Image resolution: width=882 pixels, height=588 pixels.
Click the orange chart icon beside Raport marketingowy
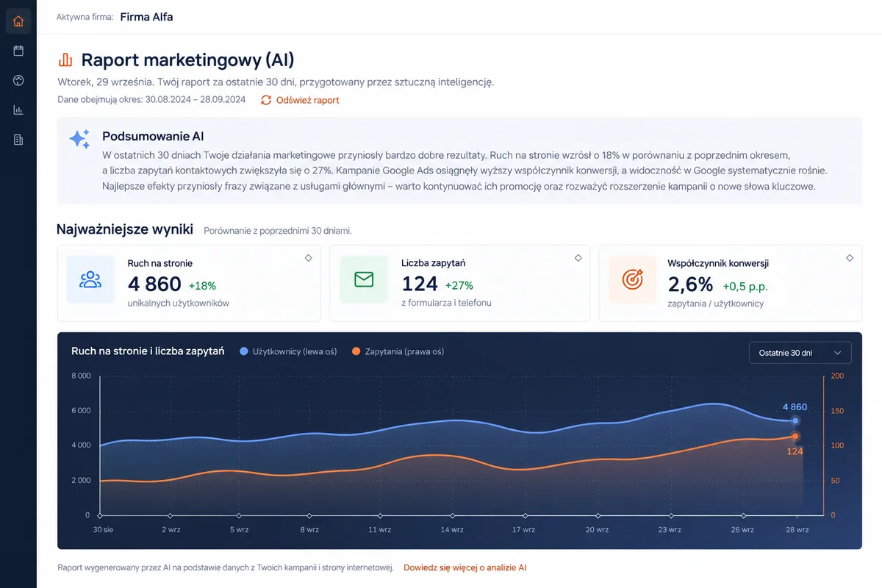pyautogui.click(x=65, y=60)
